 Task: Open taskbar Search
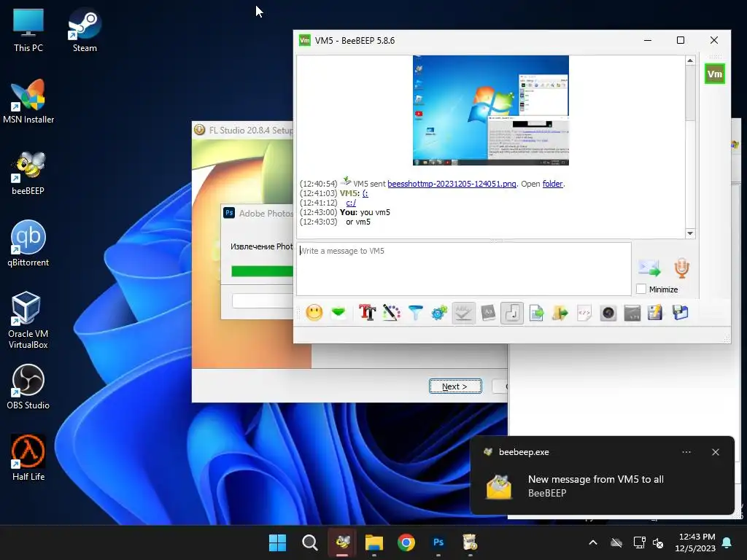point(309,542)
